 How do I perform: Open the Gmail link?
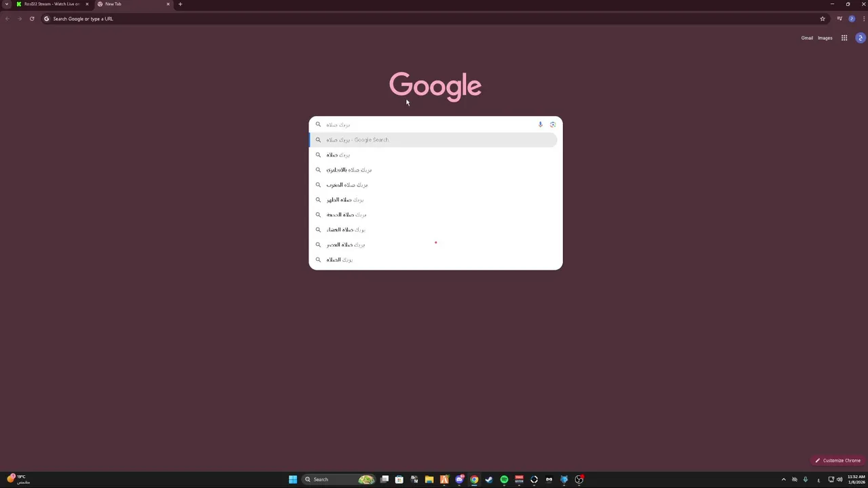807,38
